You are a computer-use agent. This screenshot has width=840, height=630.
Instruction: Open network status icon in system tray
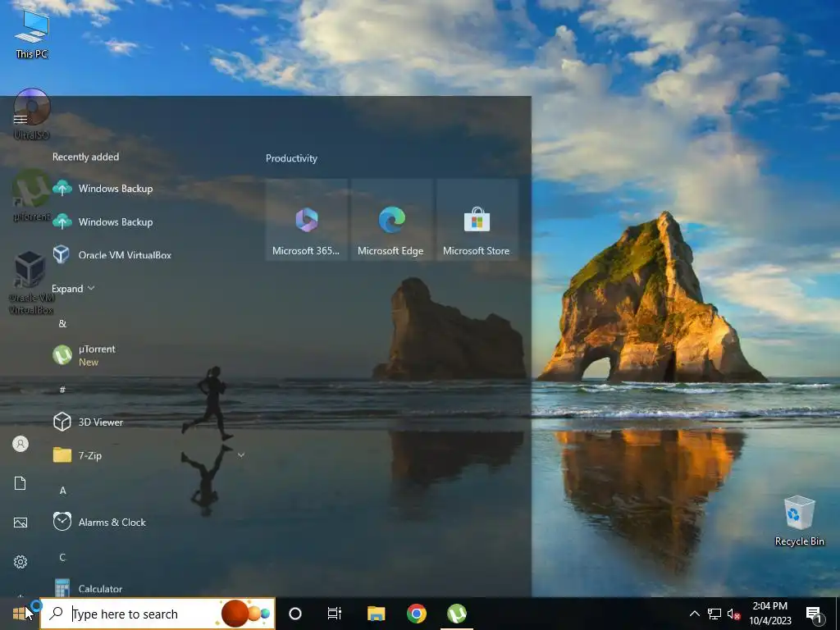tap(714, 614)
